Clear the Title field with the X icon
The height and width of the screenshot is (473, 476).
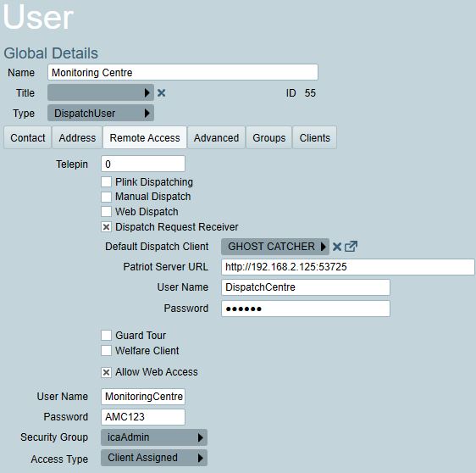[161, 93]
